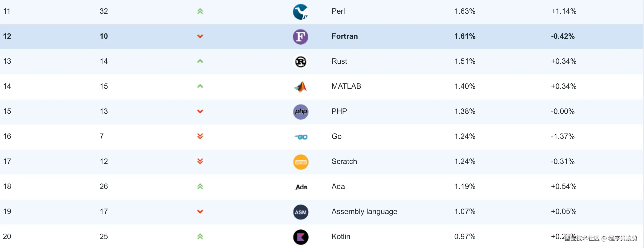Click the 1.40% rating in MATLAB row
The image size is (644, 248).
pos(465,86)
